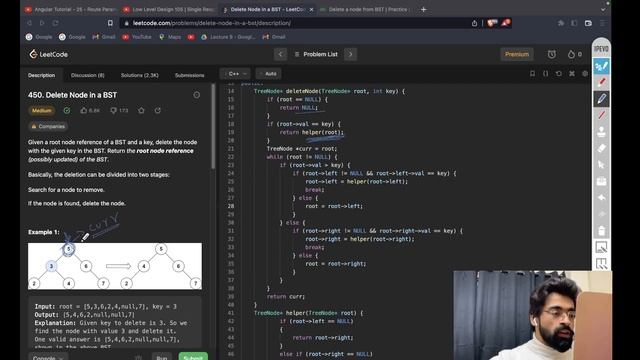Reset code to default icon
The height and width of the screenshot is (360, 640).
[558, 73]
